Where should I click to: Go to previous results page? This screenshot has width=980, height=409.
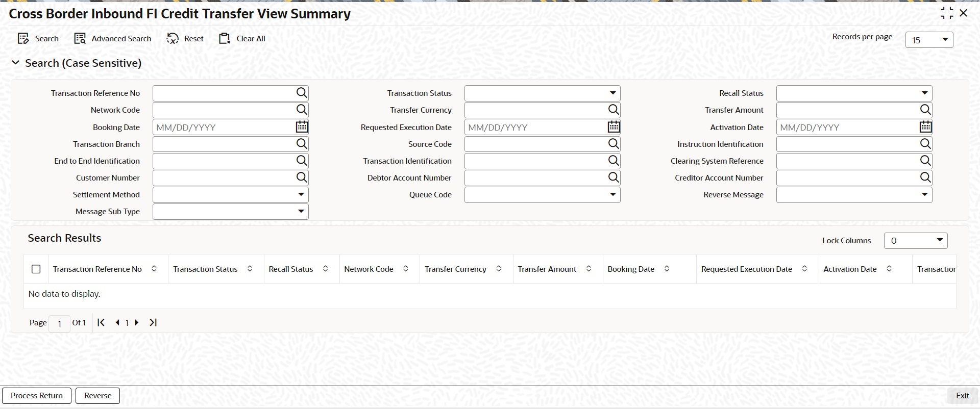[x=117, y=322]
